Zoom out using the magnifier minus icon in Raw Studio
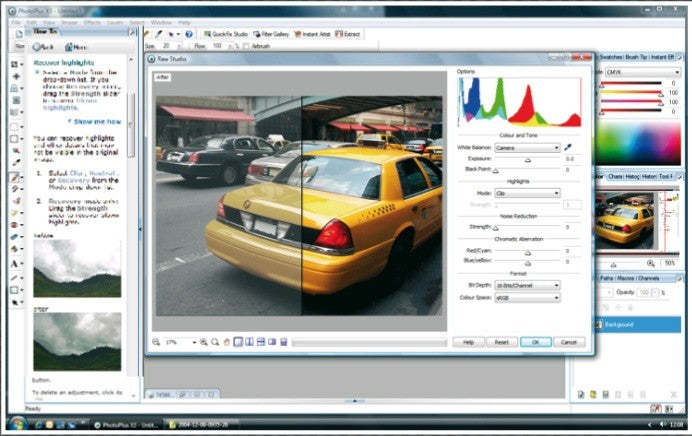Viewport: 692px width, 436px height. (x=156, y=342)
